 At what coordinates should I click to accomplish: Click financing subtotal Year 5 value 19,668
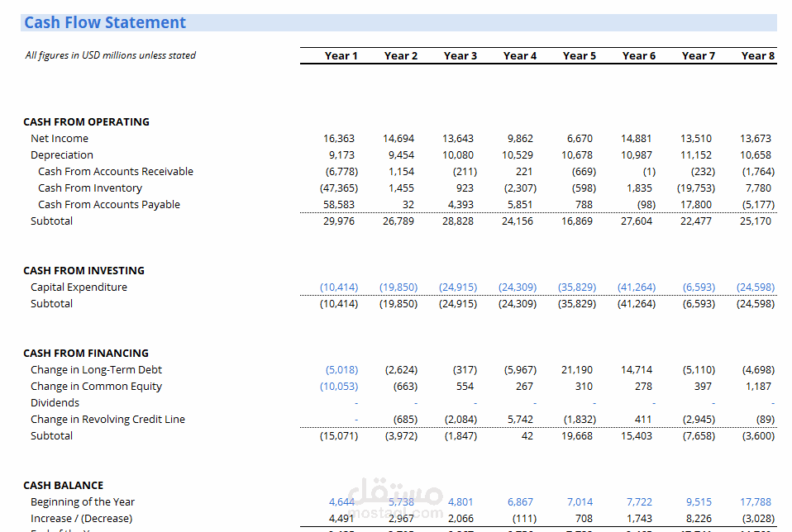tap(577, 435)
